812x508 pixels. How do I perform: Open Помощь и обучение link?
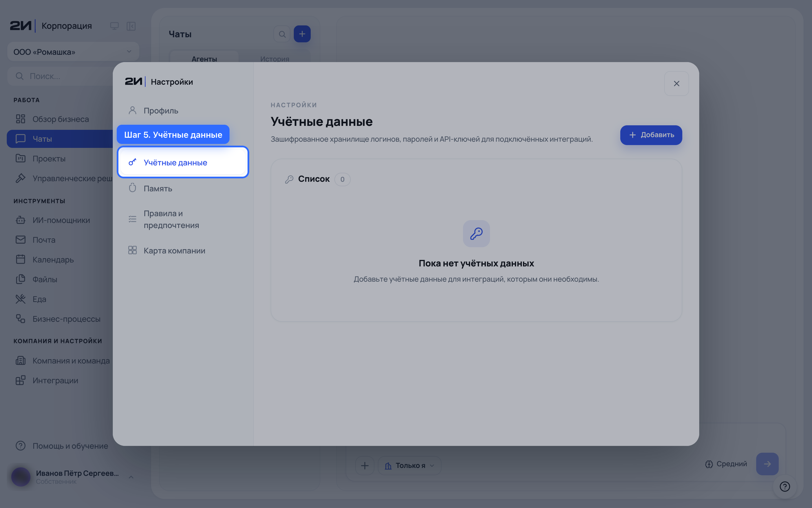click(62, 446)
